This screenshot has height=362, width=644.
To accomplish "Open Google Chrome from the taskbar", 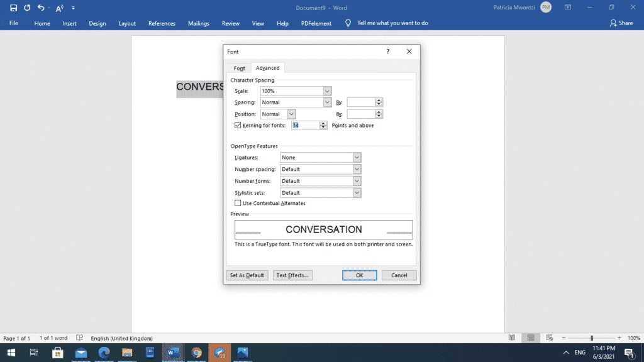I will click(196, 352).
